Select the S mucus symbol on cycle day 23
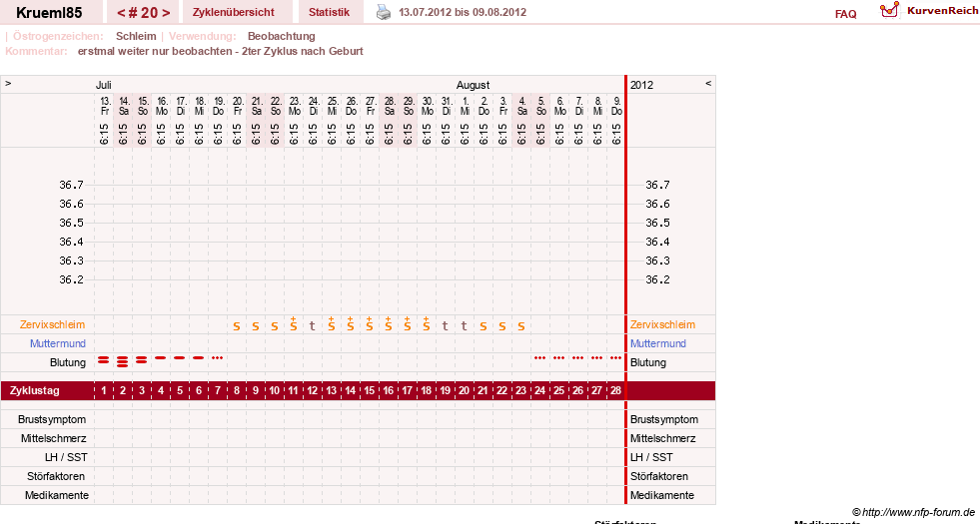The width and height of the screenshot is (980, 524). [521, 326]
